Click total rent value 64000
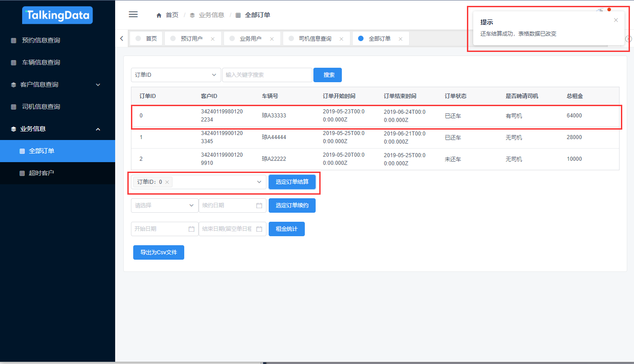The height and width of the screenshot is (364, 634). tap(574, 116)
